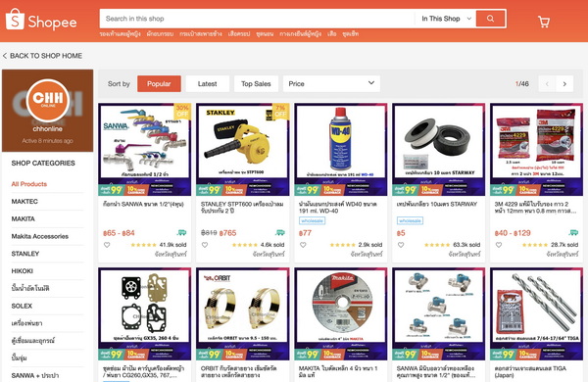Screen dimensions: 588x382
Task: Select the Popular sort option
Action: pos(159,83)
